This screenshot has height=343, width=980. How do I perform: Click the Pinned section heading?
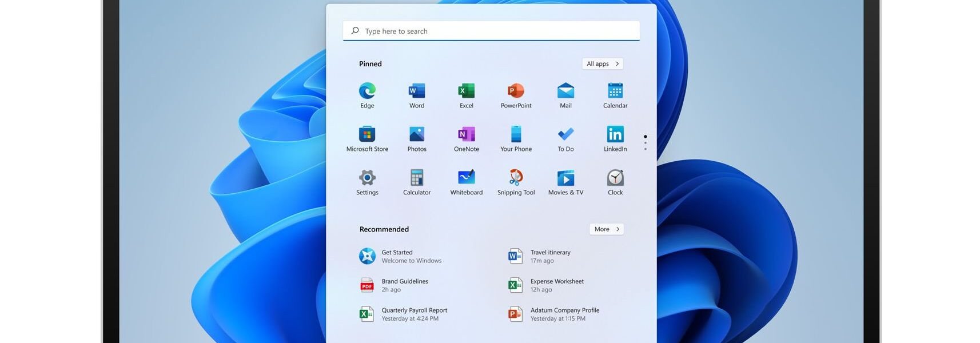371,63
